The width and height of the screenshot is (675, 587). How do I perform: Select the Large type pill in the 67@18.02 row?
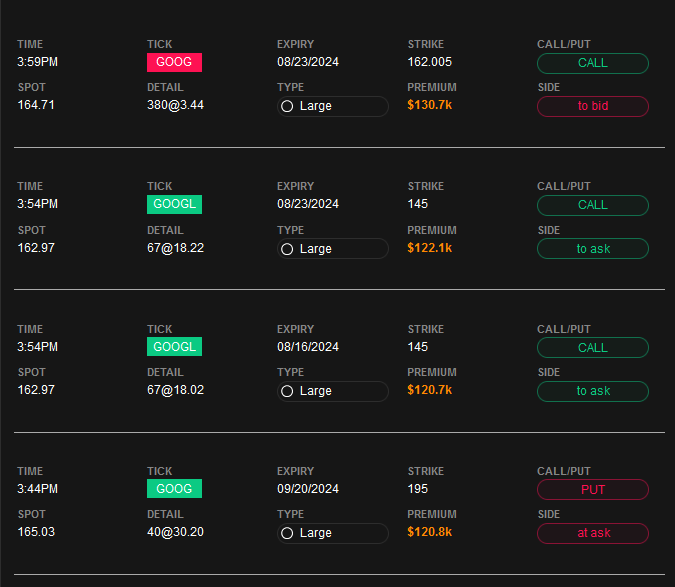pos(333,391)
